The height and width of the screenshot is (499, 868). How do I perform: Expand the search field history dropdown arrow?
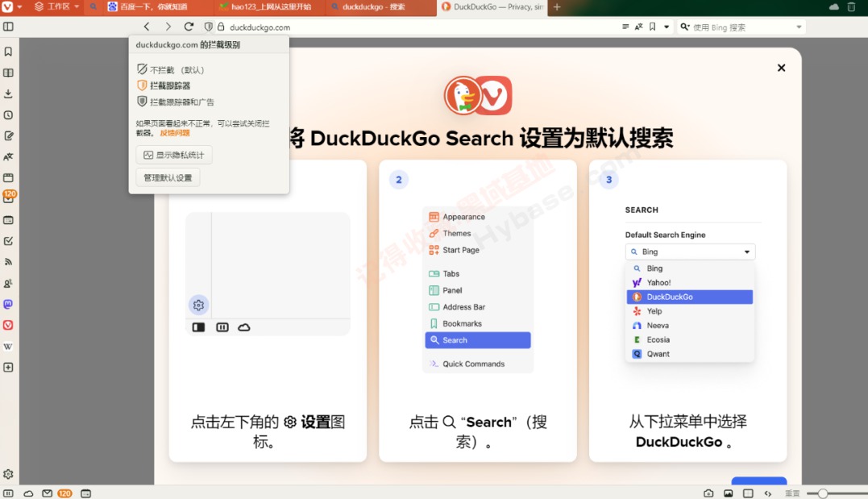(x=799, y=27)
